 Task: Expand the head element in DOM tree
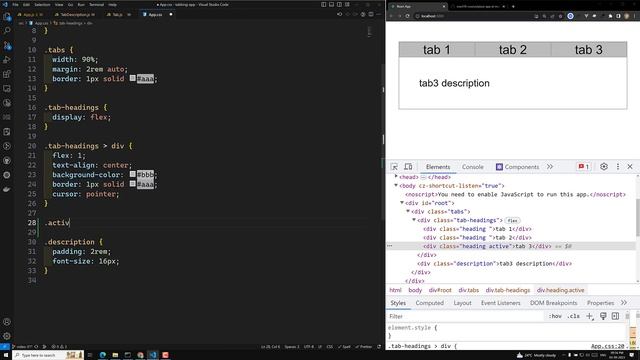coord(396,177)
